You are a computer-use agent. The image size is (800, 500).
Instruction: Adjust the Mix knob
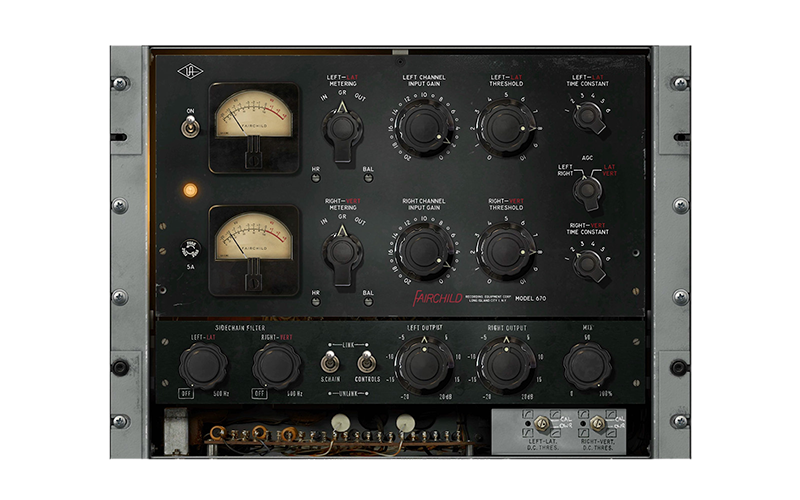pyautogui.click(x=587, y=365)
